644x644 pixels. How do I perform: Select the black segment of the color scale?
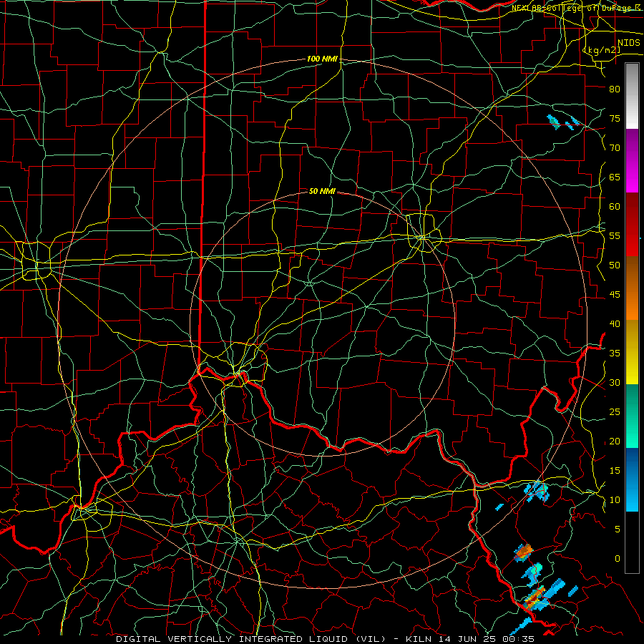(632, 542)
